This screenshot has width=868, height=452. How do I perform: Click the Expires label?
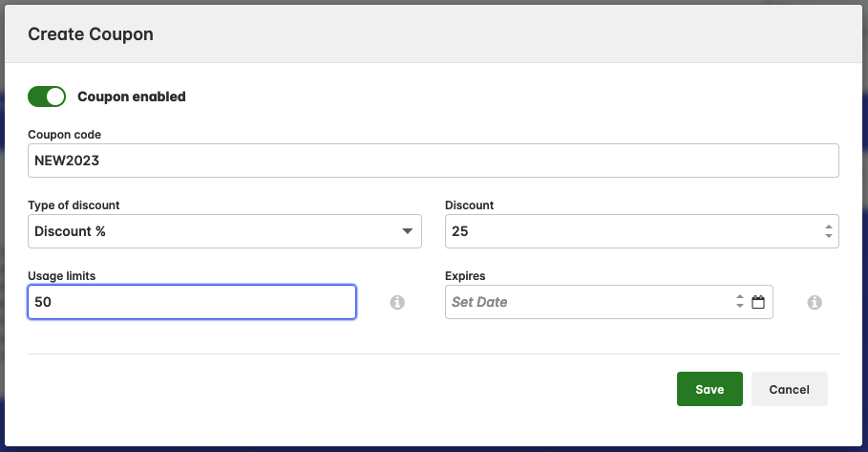[x=465, y=276]
